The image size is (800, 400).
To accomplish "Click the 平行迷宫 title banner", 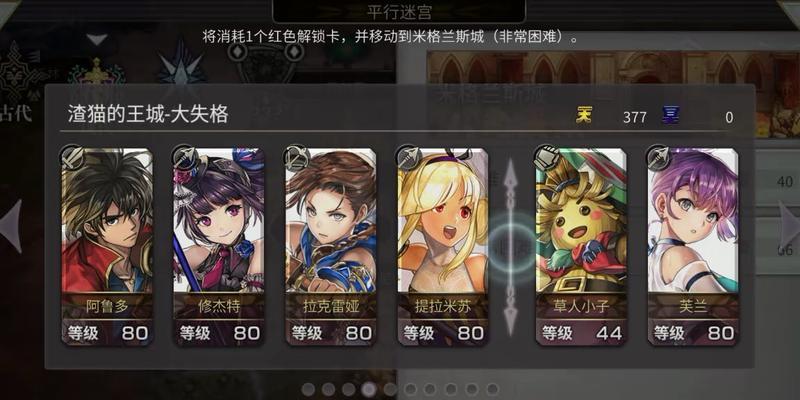I will [399, 11].
